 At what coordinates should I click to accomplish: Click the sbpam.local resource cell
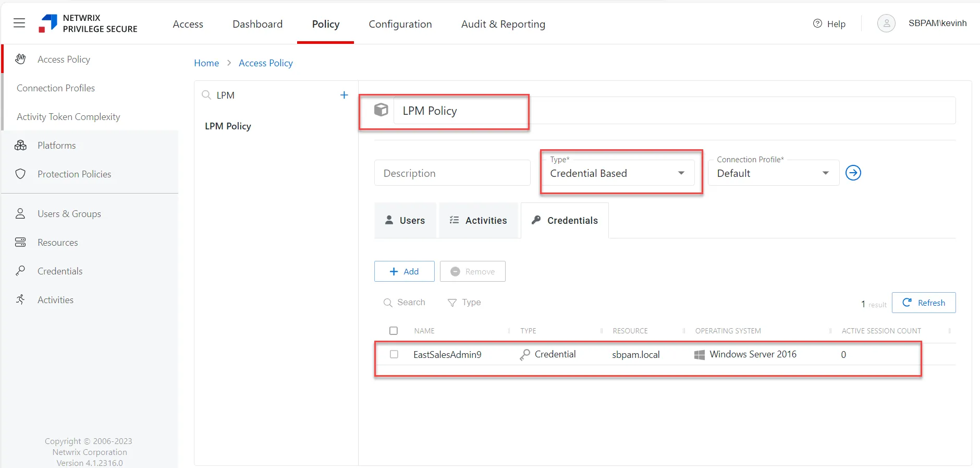click(x=636, y=355)
